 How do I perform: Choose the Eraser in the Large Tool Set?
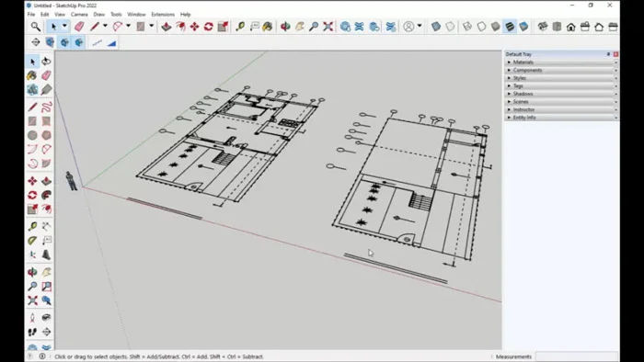point(46,75)
